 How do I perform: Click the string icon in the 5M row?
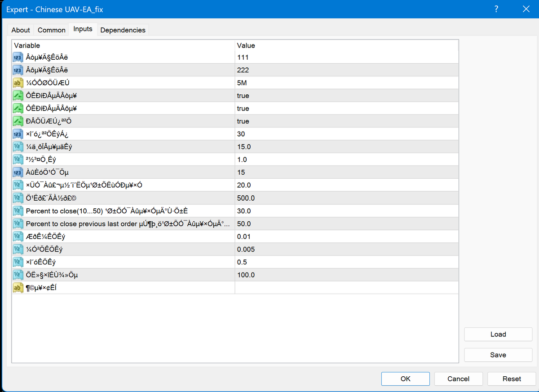18,83
